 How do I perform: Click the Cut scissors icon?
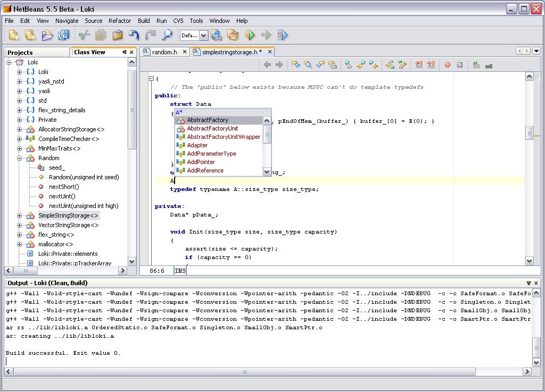pos(84,36)
